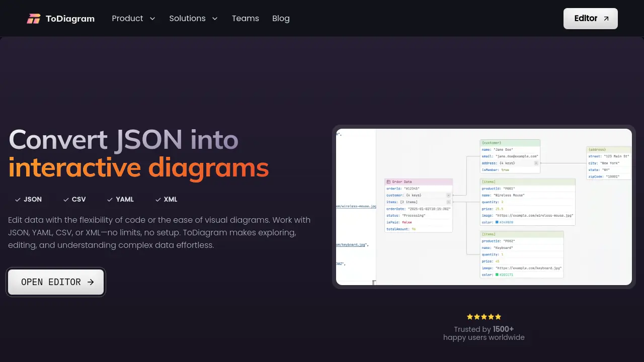Click the wireless-mouse.jpg link in code pane
The width and height of the screenshot is (644, 362).
point(356,206)
